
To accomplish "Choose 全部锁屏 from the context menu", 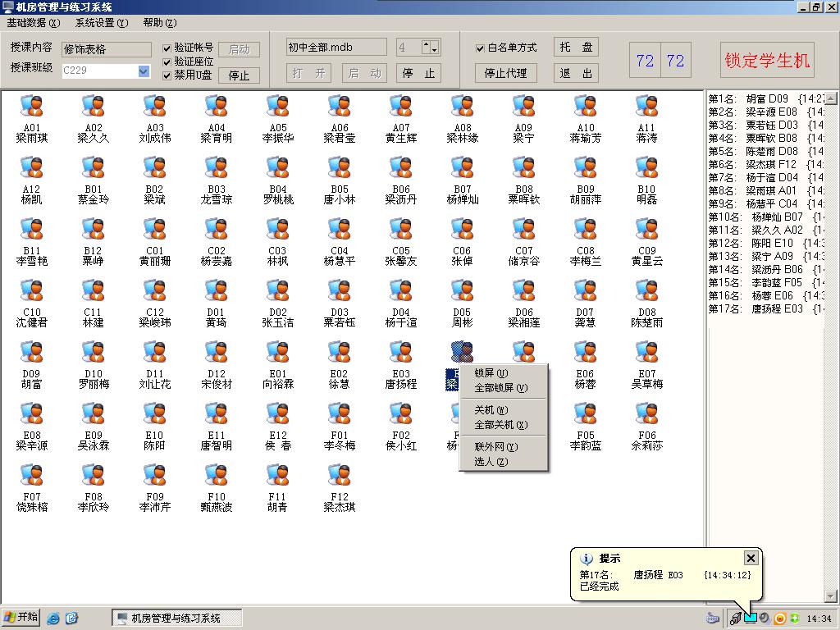I will 500,388.
